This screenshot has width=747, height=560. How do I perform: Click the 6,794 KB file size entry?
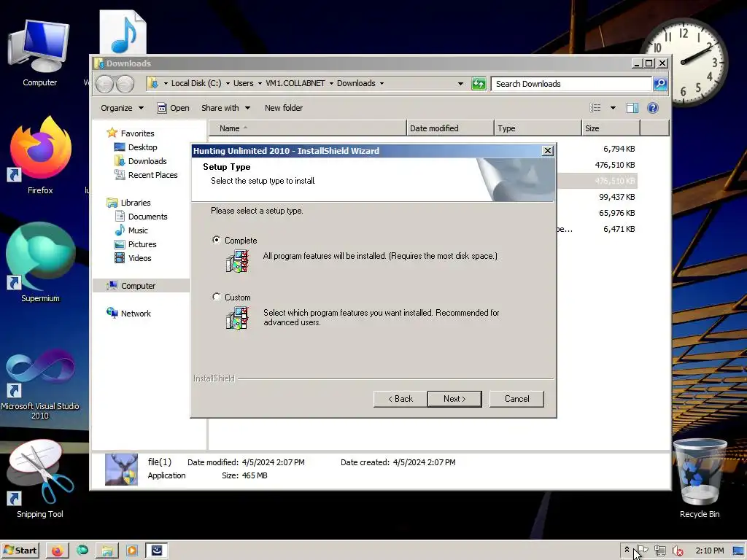click(x=619, y=149)
